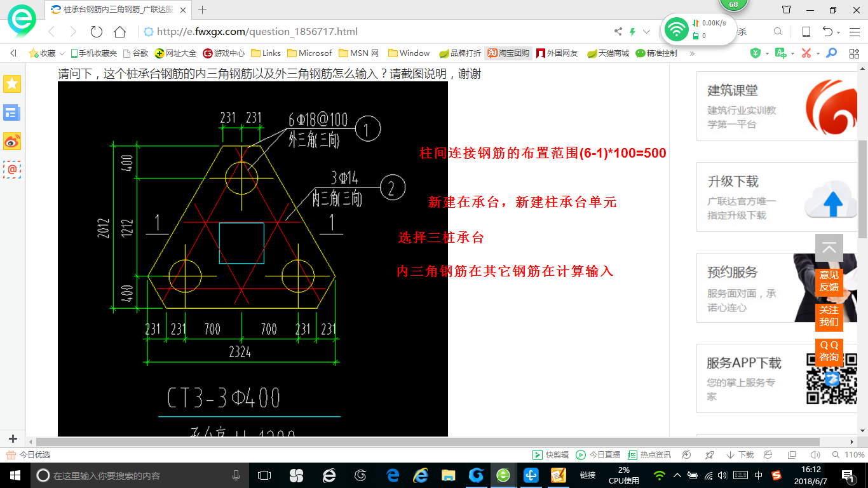Open dropdown beside the green shield extension
The image size is (868, 488).
[767, 54]
